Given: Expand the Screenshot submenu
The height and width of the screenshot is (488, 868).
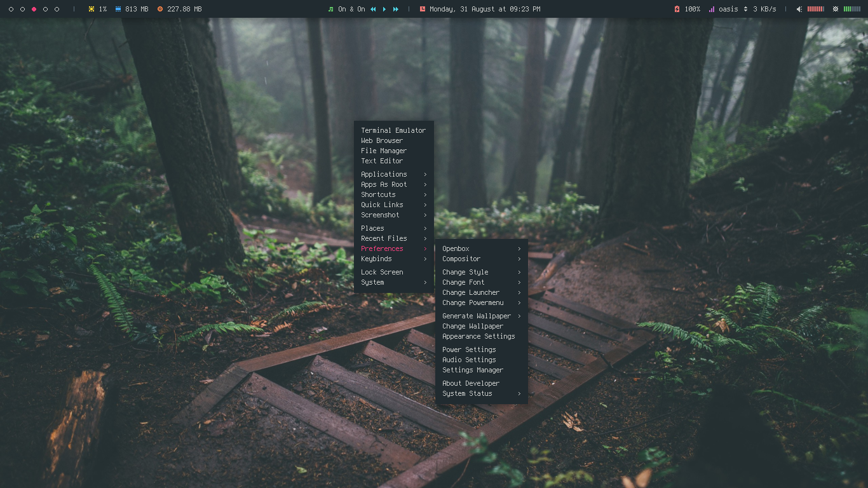Looking at the screenshot, I should pyautogui.click(x=394, y=215).
